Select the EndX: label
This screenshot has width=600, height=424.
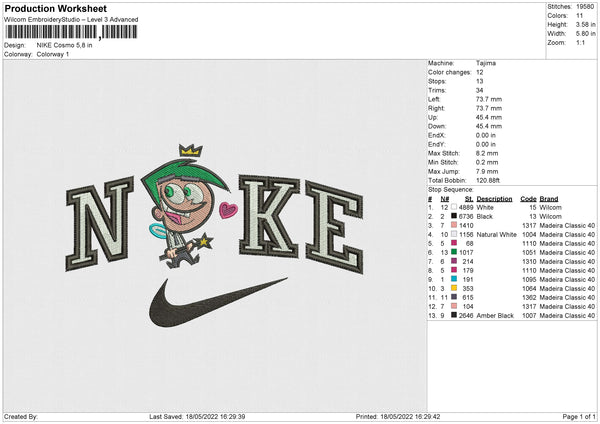(437, 135)
